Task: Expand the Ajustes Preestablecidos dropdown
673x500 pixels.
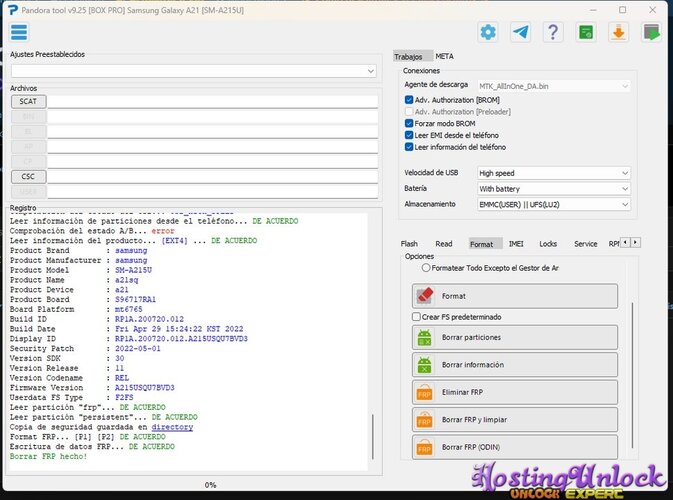Action: 194,71
